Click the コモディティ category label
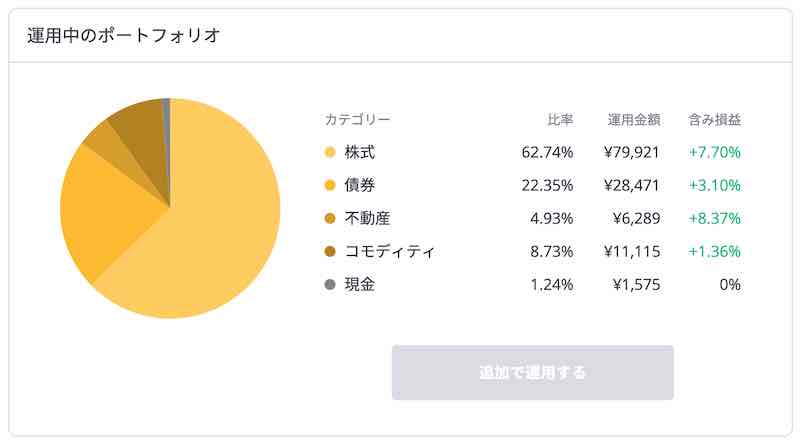 [x=390, y=251]
